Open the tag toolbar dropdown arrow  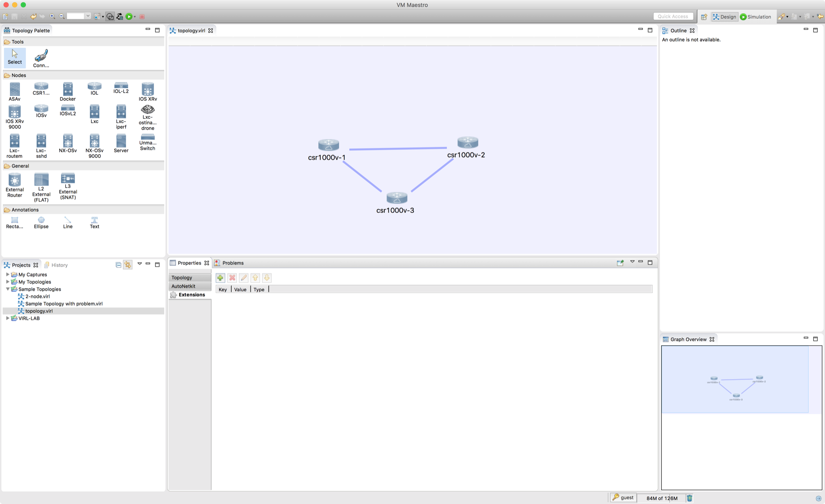point(103,17)
